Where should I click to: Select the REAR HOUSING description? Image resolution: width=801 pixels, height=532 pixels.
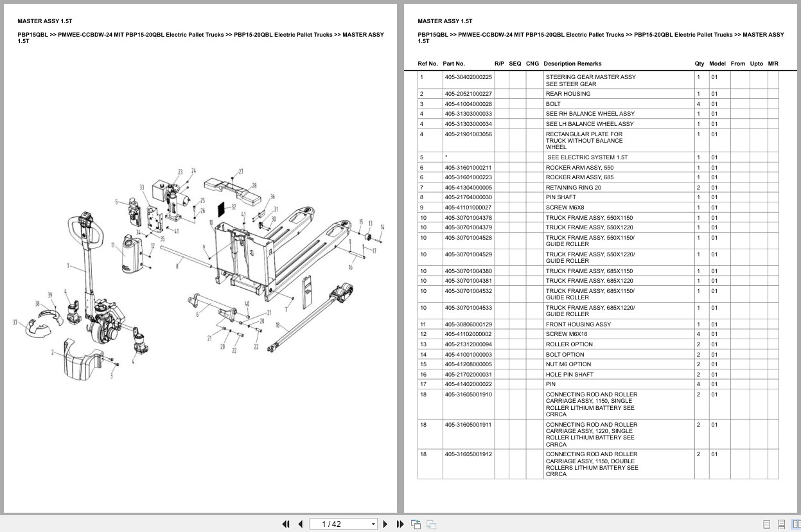pyautogui.click(x=568, y=94)
